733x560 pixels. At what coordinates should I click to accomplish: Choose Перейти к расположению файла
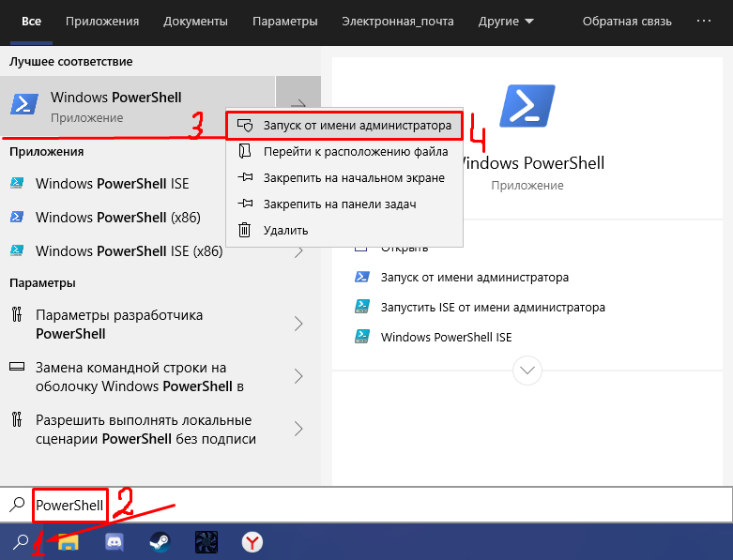point(344,151)
